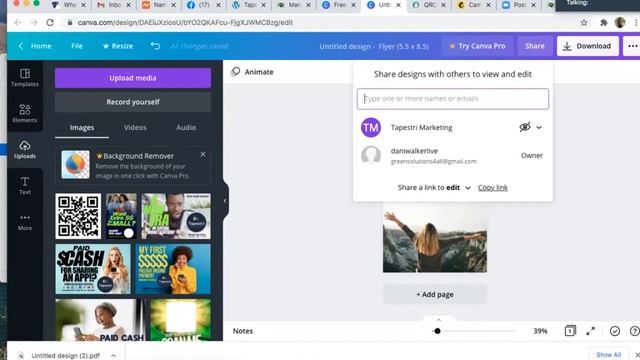The image size is (640, 360).
Task: Select the Paid Cash for Sharing thumbnail
Action: [93, 269]
